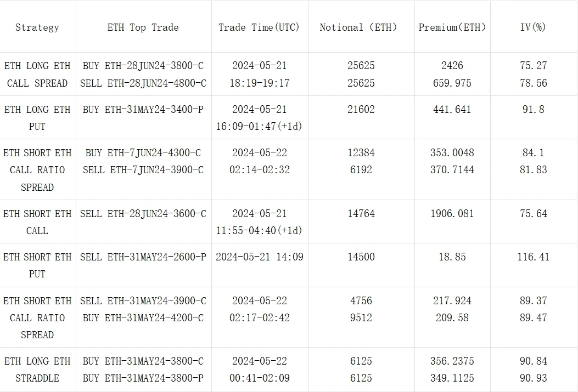This screenshot has height=392, width=578.
Task: Click the BUY ETH-28JUN24-3800-C trade entry
Action: pyautogui.click(x=143, y=66)
